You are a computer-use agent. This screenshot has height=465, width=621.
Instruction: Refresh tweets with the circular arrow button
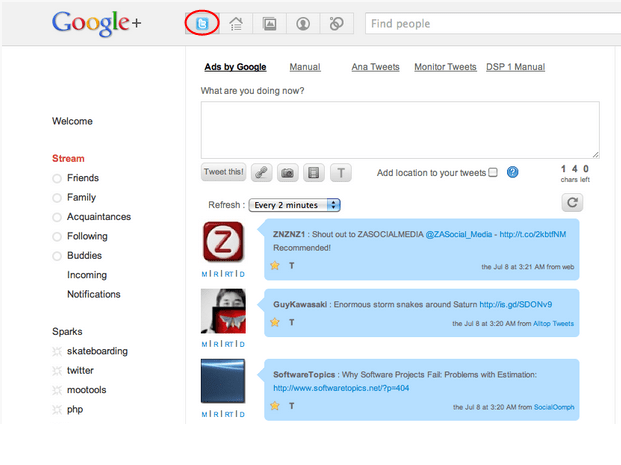[x=572, y=202]
